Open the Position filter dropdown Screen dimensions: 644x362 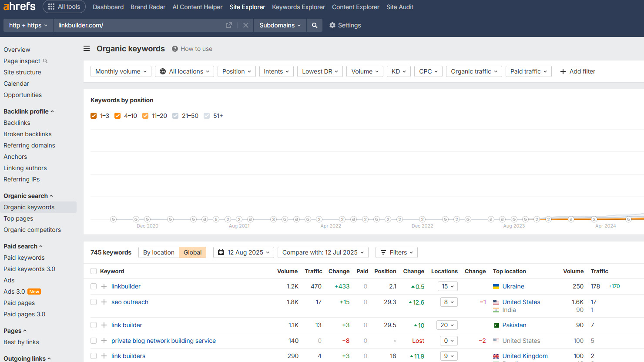tap(236, 71)
